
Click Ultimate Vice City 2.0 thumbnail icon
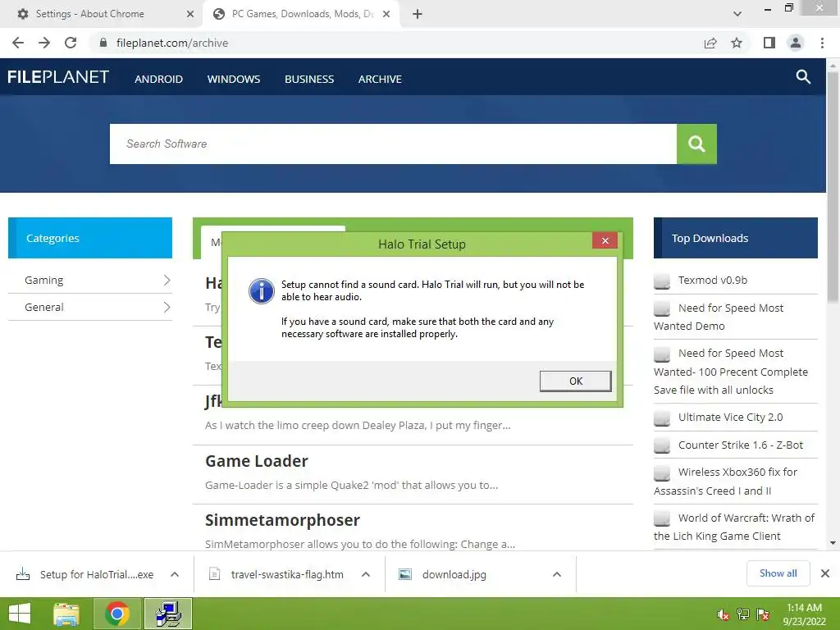[662, 418]
